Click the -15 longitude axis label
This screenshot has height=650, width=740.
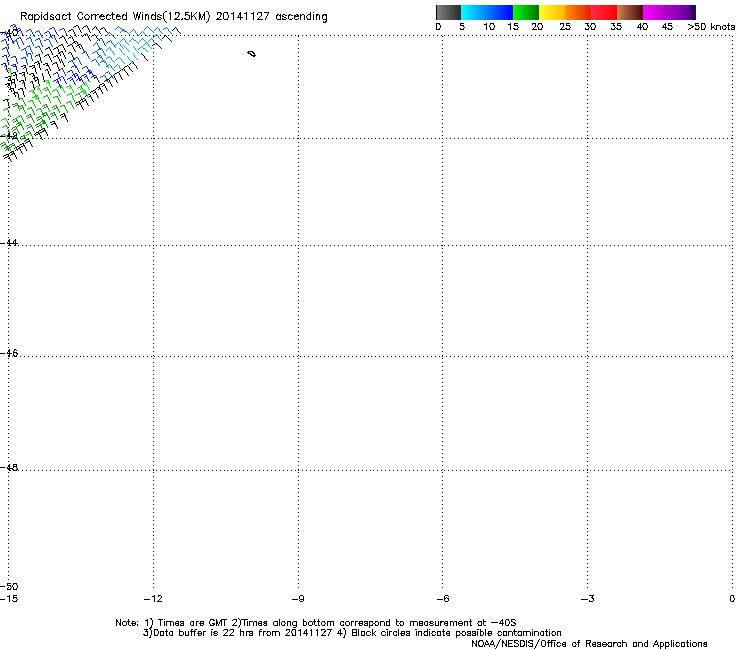click(9, 599)
